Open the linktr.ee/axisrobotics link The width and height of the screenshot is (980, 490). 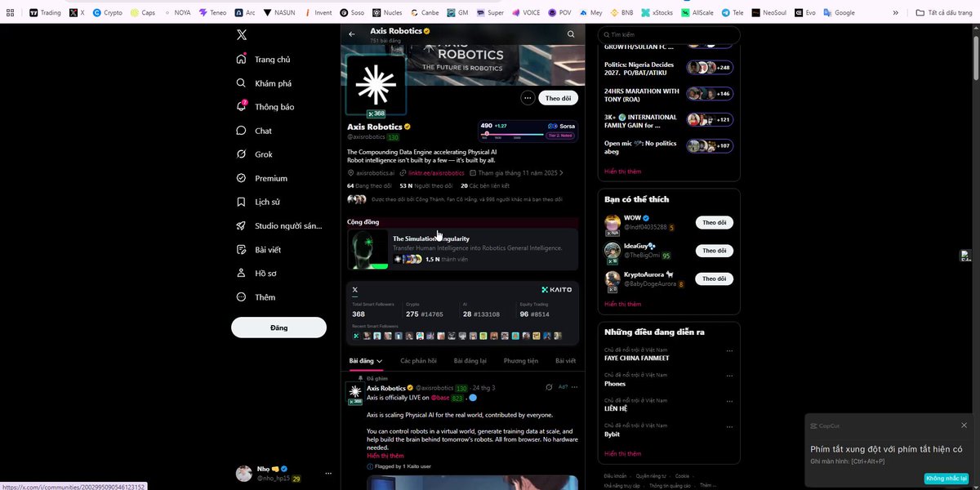click(436, 173)
